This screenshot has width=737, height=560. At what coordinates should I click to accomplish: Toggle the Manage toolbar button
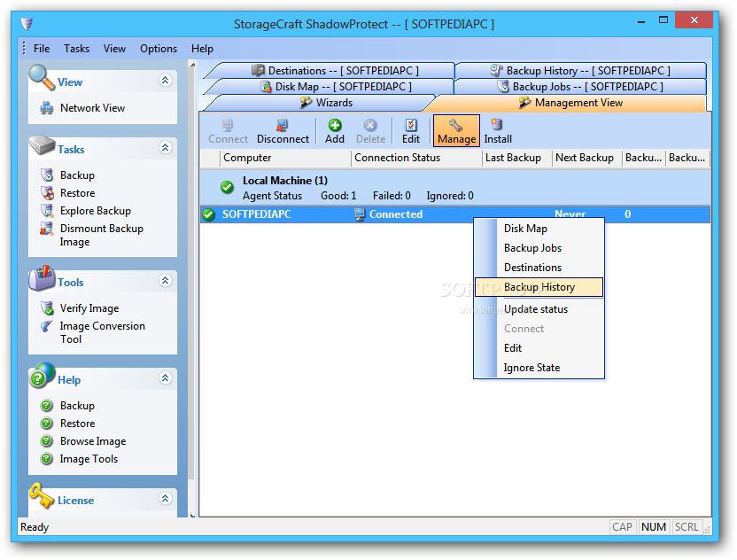[x=456, y=131]
